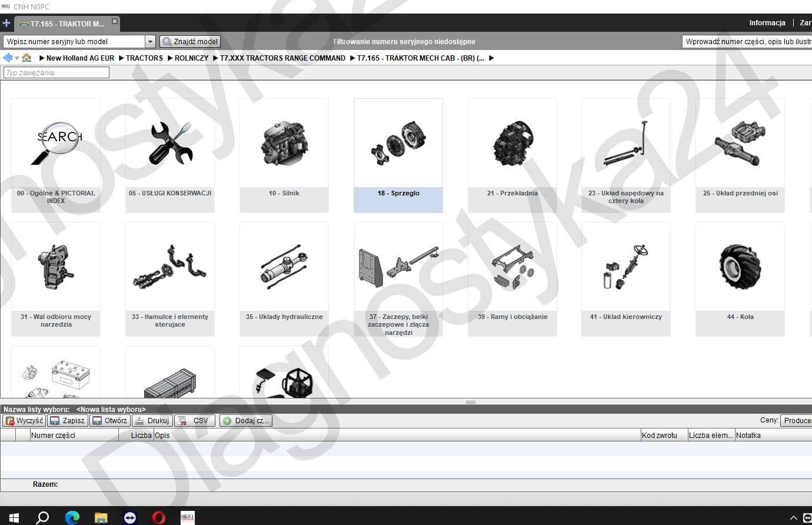Add a new tab with plus icon
Screen dimensions: 812x525
coord(6,24)
